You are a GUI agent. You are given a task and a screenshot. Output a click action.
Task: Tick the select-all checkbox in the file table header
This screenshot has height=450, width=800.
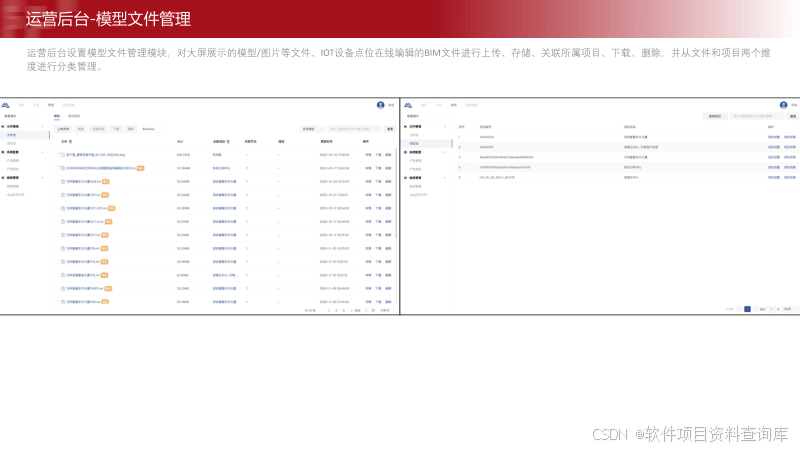58,141
